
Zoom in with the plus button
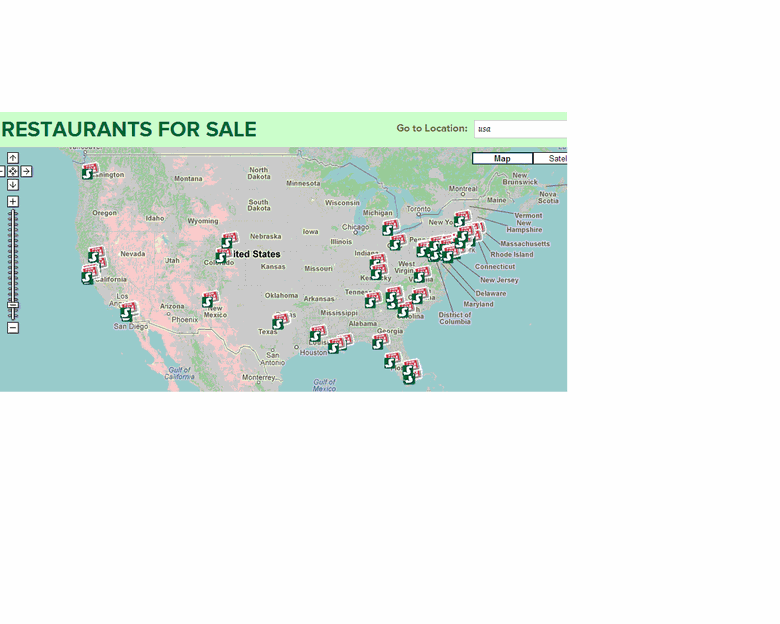tap(13, 202)
